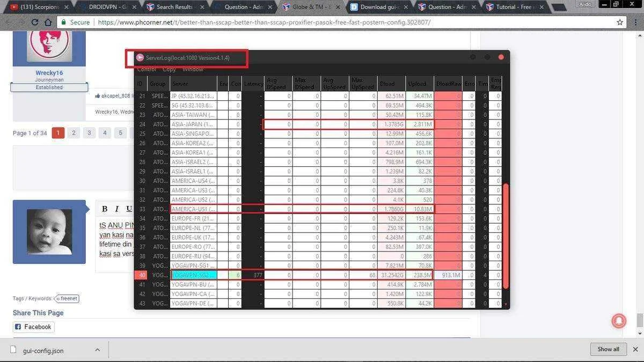Switch to the Tutorial - Free browser tab
Viewport: 644px width, 362px height.
(x=514, y=7)
